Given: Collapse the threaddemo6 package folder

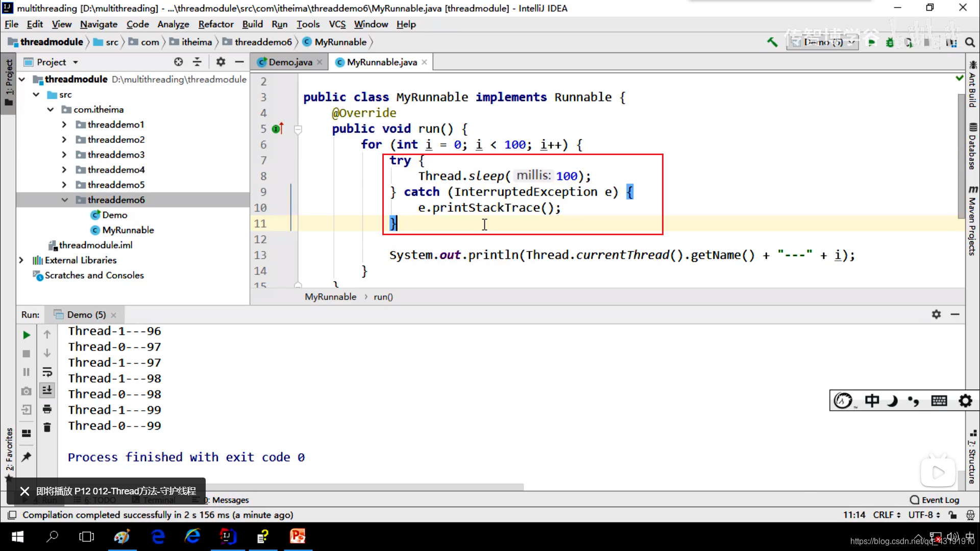Looking at the screenshot, I should 65,200.
